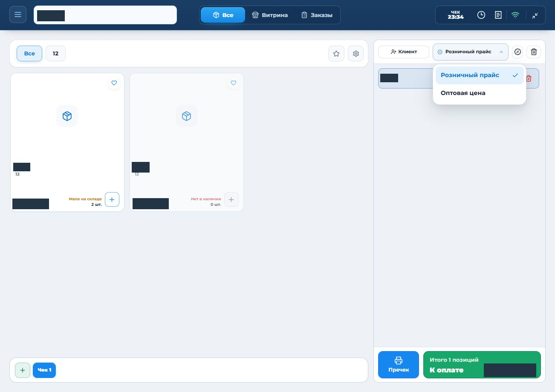Add a client to the receipt
The height and width of the screenshot is (392, 555).
(404, 52)
